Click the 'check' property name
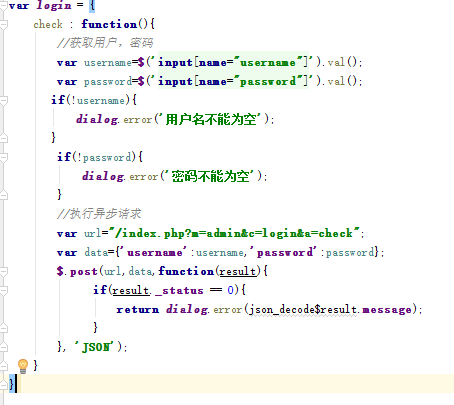Viewport: 454px width, 405px height. coord(48,24)
